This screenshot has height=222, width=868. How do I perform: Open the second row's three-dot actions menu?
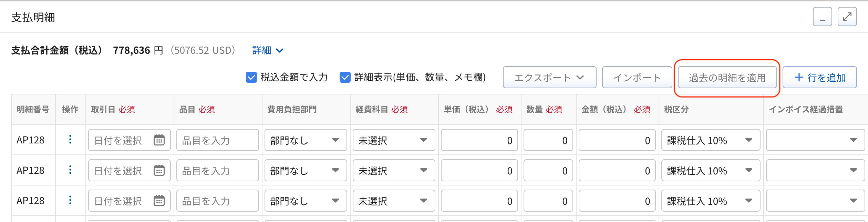click(70, 170)
